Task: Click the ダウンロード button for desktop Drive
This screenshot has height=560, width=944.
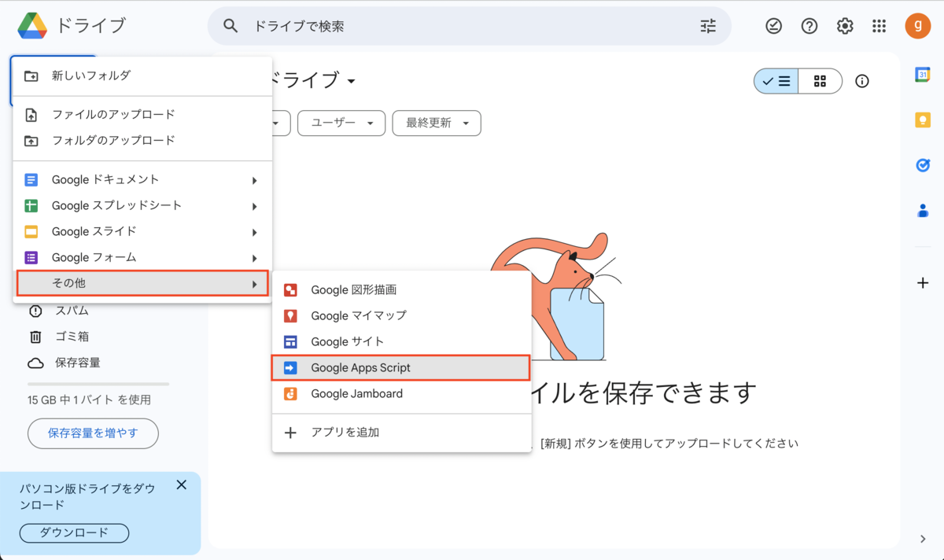Action: (x=73, y=532)
